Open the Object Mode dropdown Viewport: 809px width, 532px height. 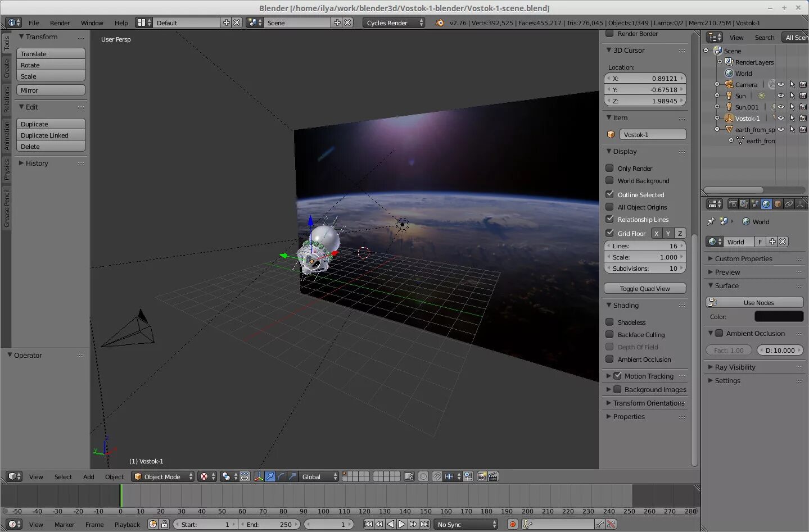point(162,476)
